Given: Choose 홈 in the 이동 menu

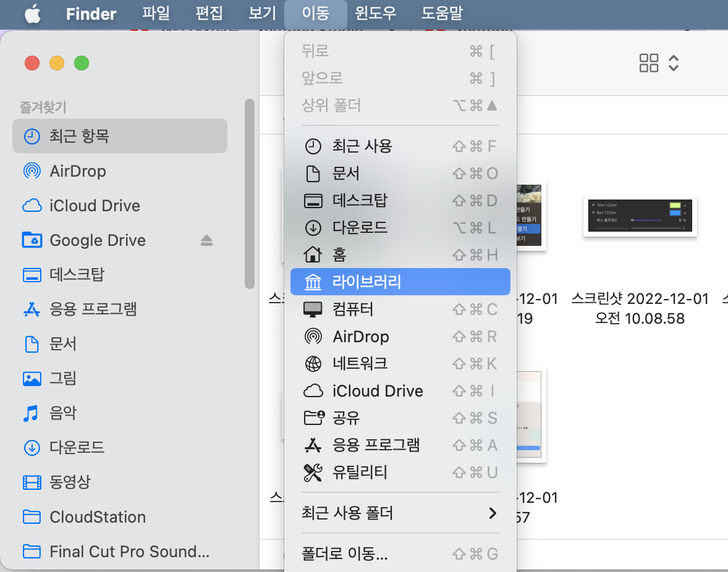Looking at the screenshot, I should 400,254.
